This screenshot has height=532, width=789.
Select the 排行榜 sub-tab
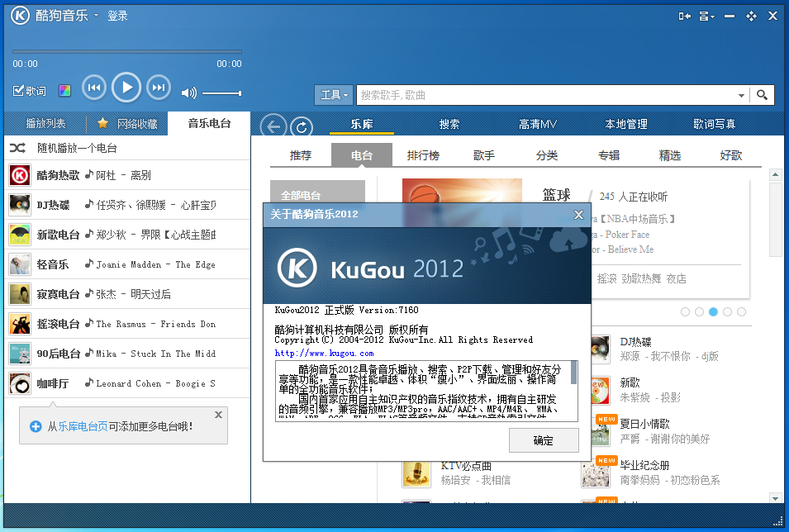click(x=423, y=155)
